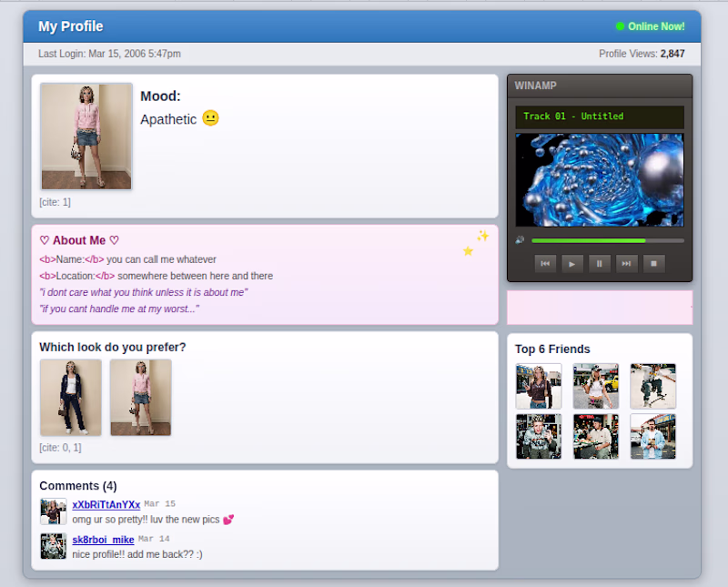Click the Mar 15 comment date
The width and height of the screenshot is (728, 587).
160,504
